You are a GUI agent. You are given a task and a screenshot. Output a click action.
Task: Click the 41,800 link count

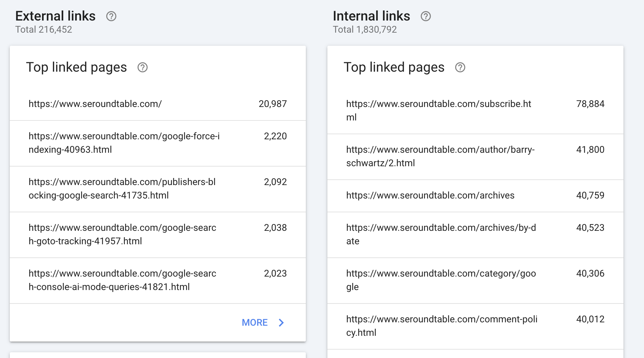590,150
